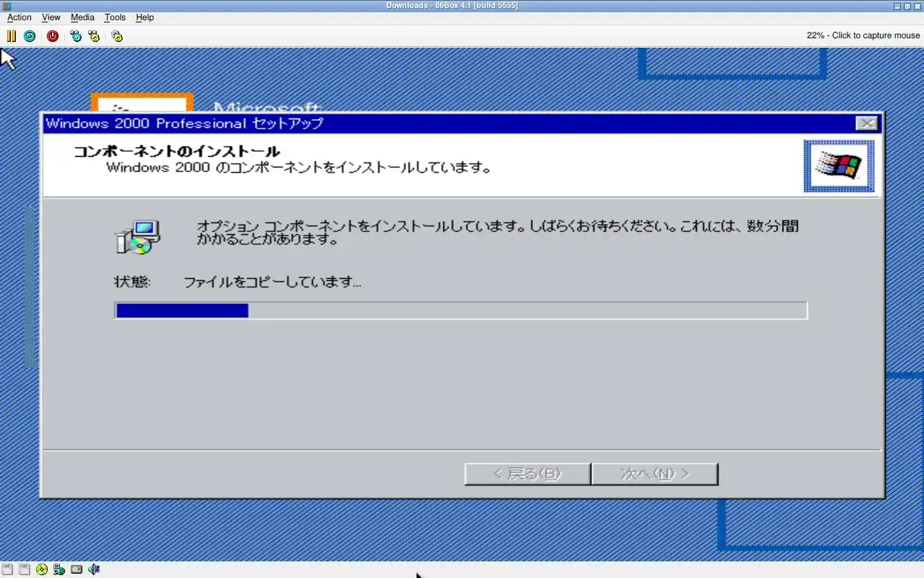Click the red ACPI shutdown power icon

coord(53,35)
